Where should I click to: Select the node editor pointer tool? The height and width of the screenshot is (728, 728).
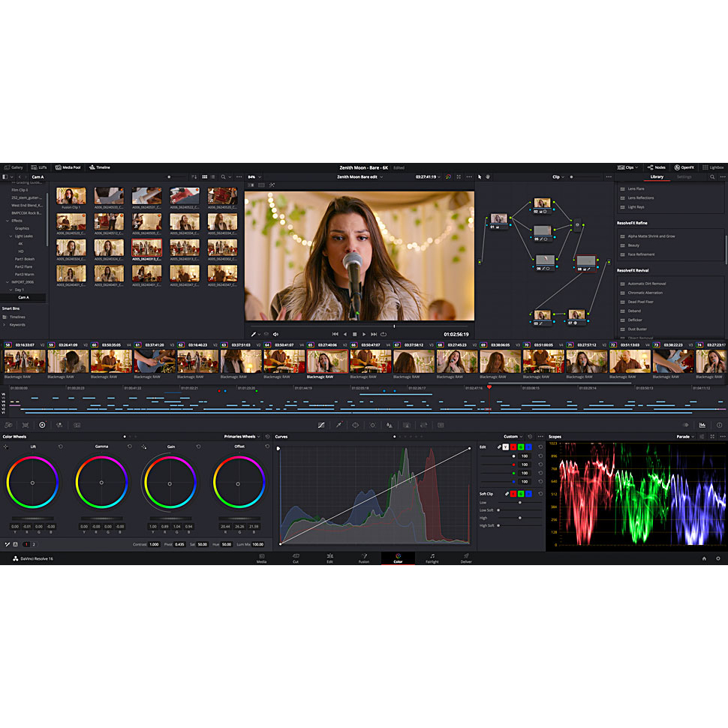(x=480, y=177)
